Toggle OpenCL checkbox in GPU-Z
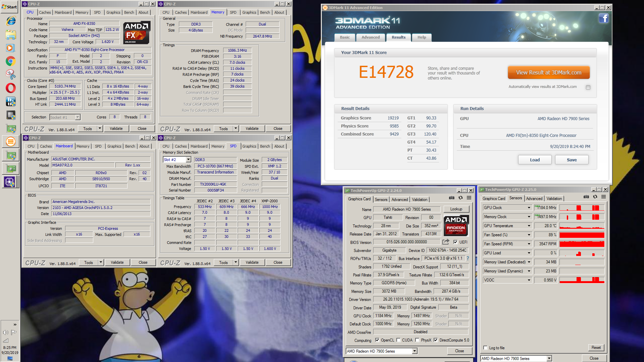Image resolution: width=644 pixels, height=362 pixels. click(377, 340)
